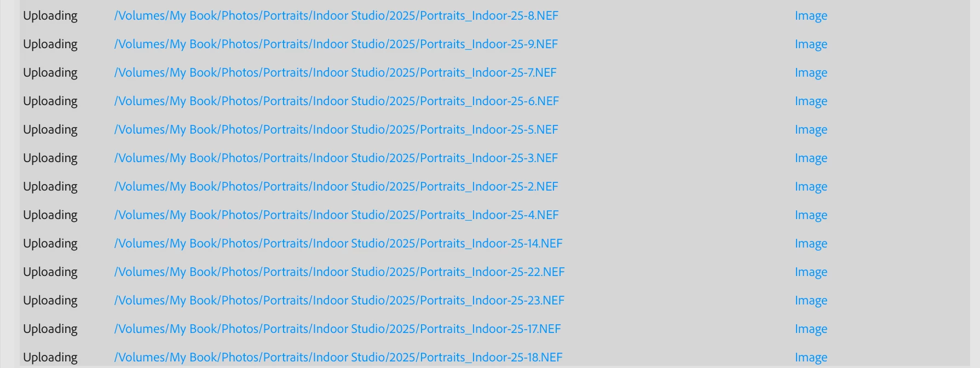Viewport: 980px width, 368px height.
Task: Click Image link for Portraits_Indoor-25-7.NEF row
Action: (x=811, y=73)
